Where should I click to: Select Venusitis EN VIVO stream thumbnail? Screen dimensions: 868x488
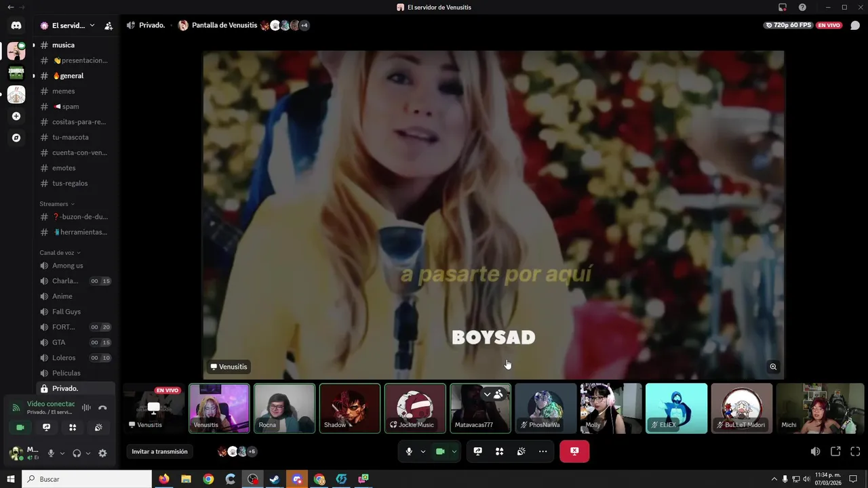coord(154,408)
